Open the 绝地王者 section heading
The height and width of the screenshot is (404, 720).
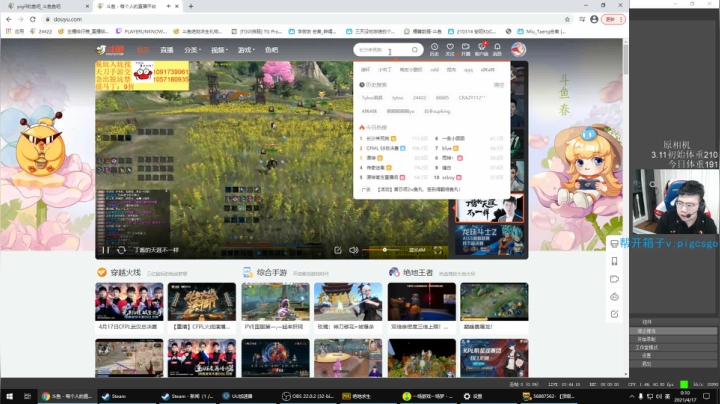(x=418, y=273)
